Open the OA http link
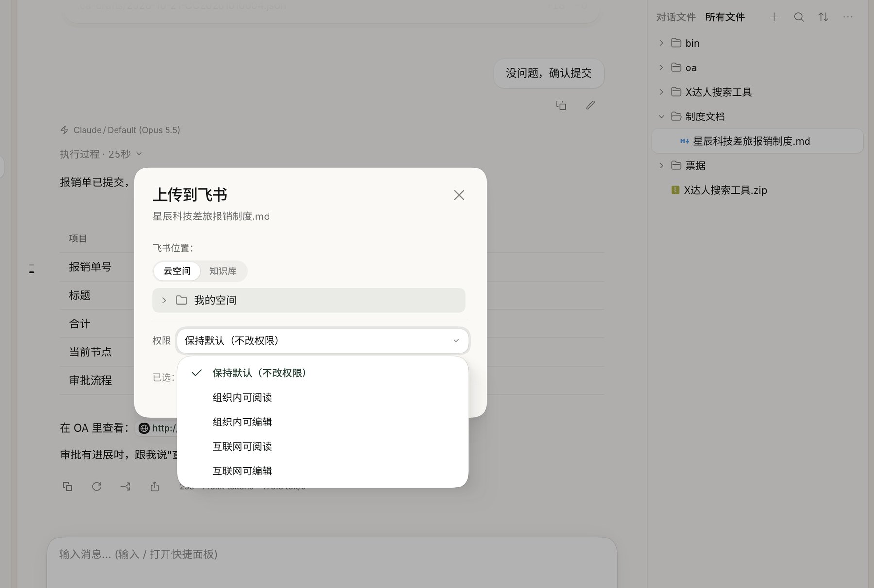 tap(158, 428)
